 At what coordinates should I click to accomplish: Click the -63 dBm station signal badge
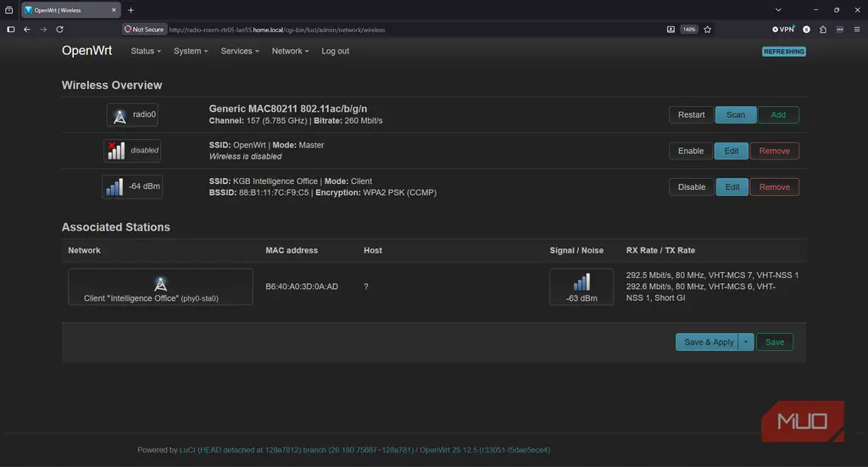tap(581, 286)
